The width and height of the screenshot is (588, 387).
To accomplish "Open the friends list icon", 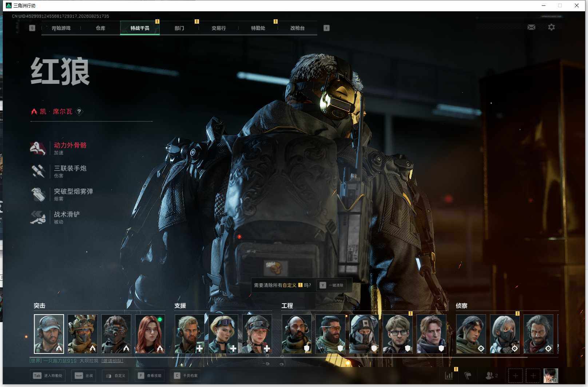I will 492,375.
